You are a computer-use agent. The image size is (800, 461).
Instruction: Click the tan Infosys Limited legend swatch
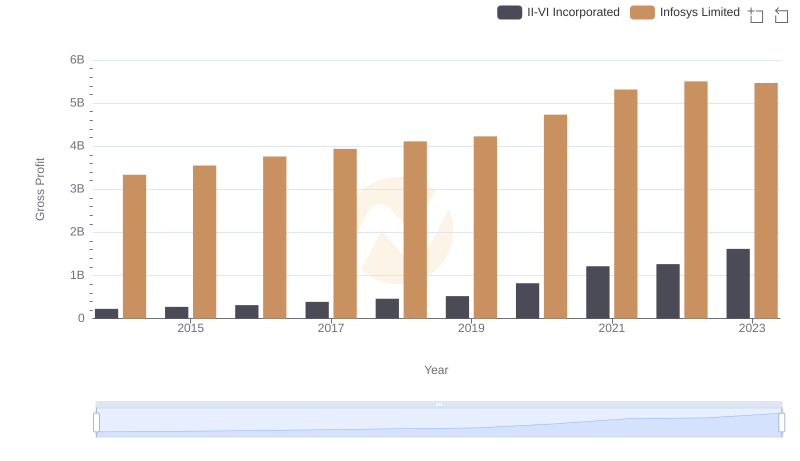coord(643,12)
